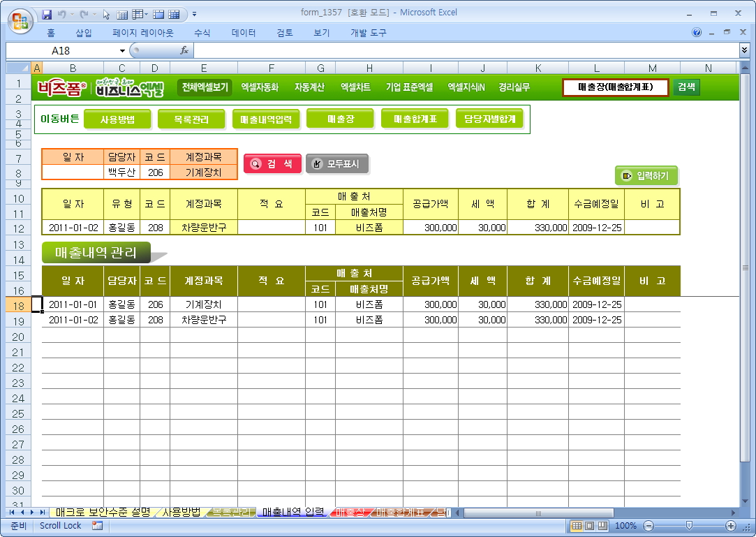Click the 입력하기 button
This screenshot has width=756, height=537.
click(646, 176)
